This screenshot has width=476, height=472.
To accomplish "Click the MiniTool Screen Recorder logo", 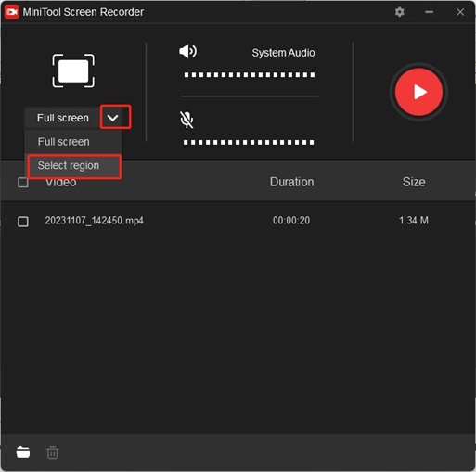I will (x=12, y=12).
